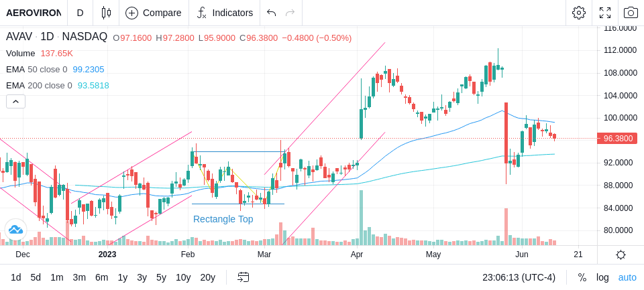Click the Compare symbols button
644x290 pixels.
(x=154, y=13)
